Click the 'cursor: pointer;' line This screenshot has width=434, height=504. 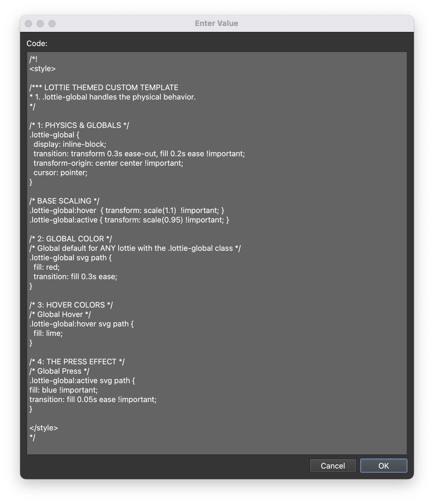(x=61, y=173)
